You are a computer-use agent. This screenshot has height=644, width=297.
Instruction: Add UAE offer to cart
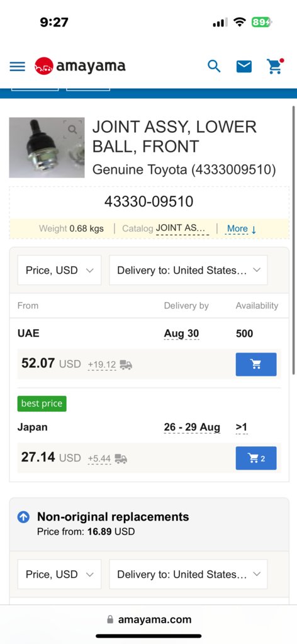(x=256, y=364)
